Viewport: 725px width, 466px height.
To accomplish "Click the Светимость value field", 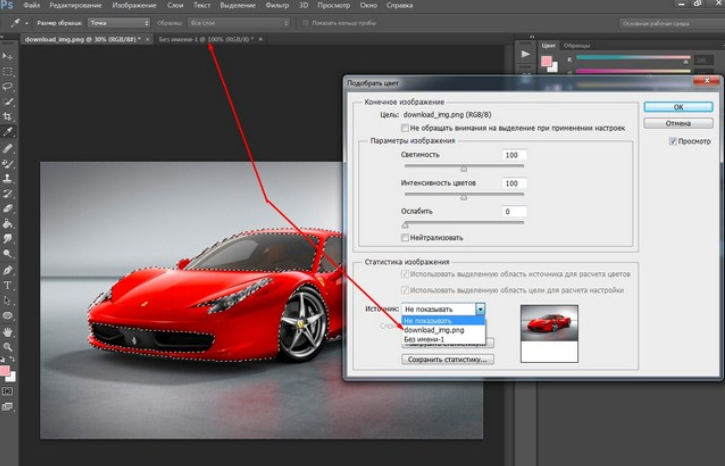I will pyautogui.click(x=514, y=155).
